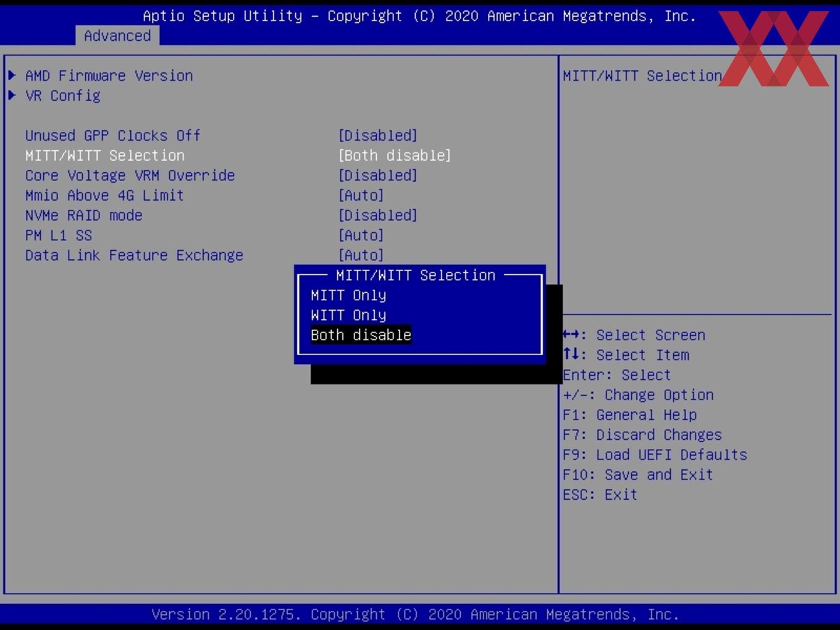The image size is (840, 630).
Task: Click the MITT/WITT Selection popup title
Action: click(416, 275)
